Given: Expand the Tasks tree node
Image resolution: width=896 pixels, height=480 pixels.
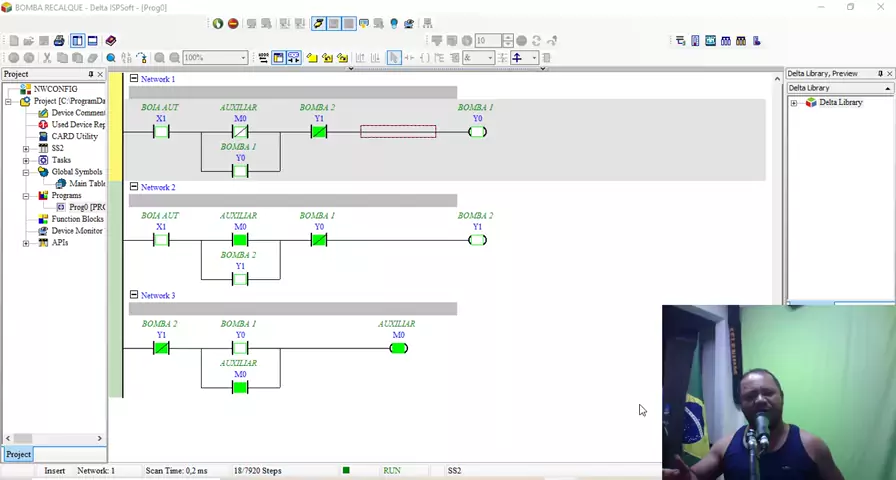Looking at the screenshot, I should point(26,160).
